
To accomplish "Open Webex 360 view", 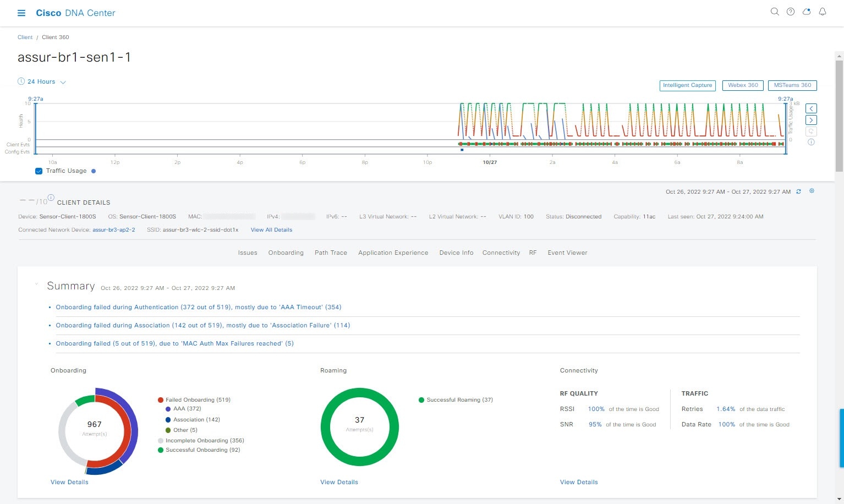I will (x=743, y=85).
